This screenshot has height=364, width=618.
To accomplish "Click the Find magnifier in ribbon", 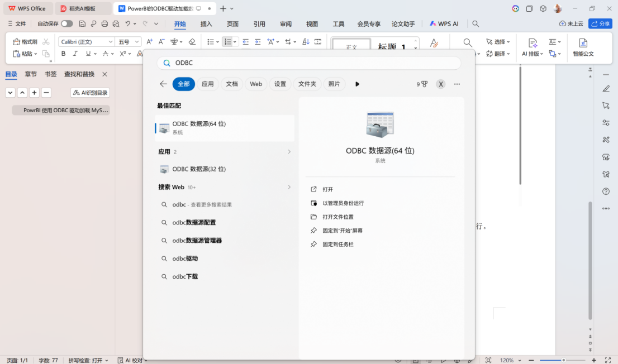I will pos(468,42).
